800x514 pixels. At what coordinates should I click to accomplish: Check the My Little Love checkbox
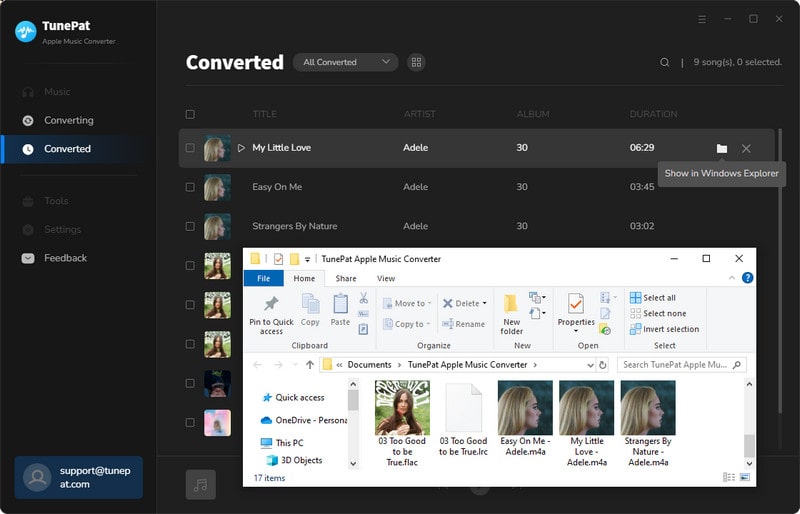pyautogui.click(x=190, y=148)
